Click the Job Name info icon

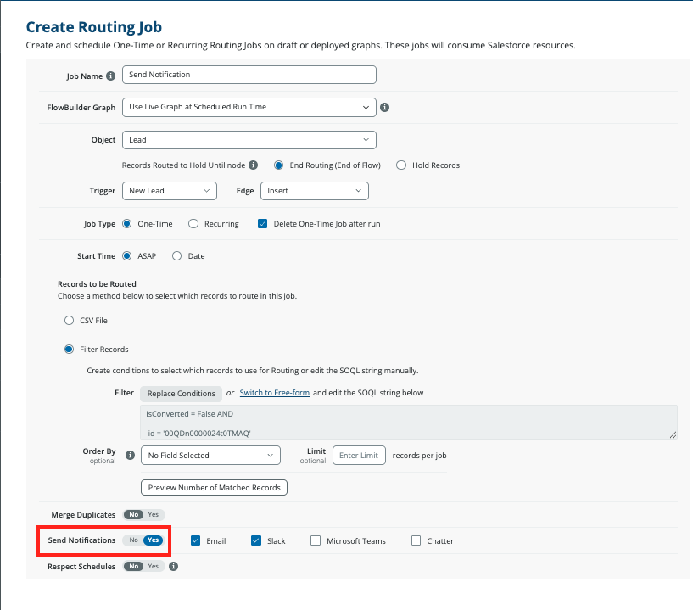tap(111, 76)
